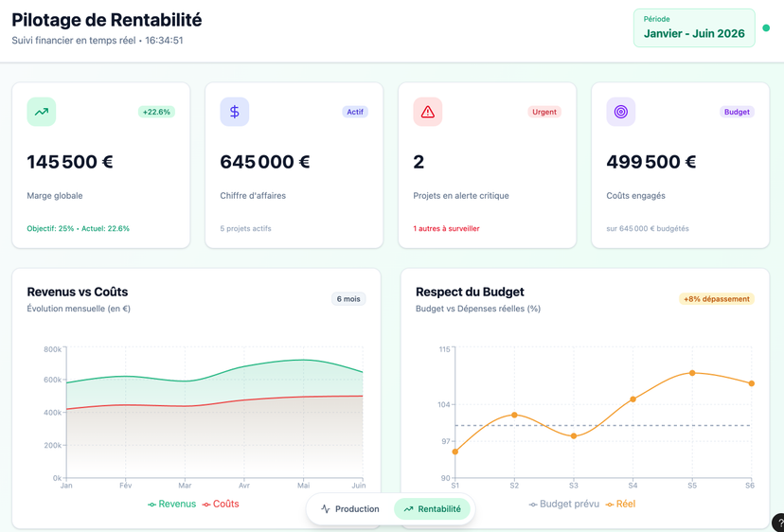Open the 6 mois range selector
The width and height of the screenshot is (784, 532).
click(x=348, y=299)
